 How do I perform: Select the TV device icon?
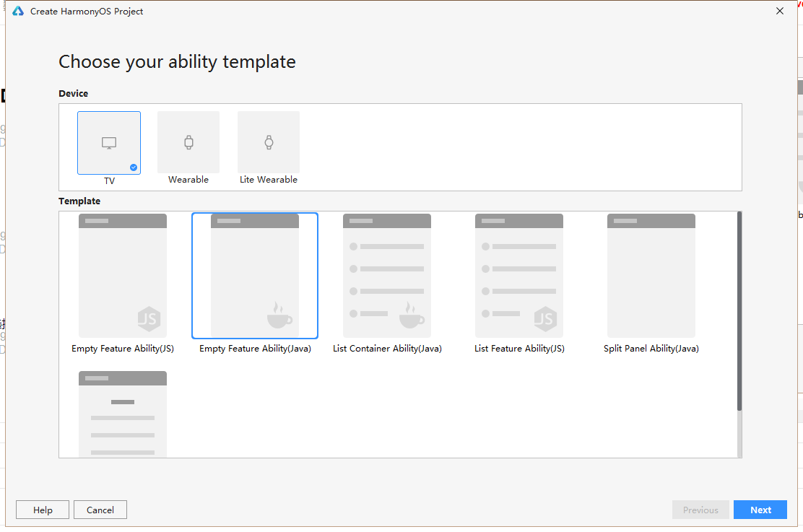coord(108,143)
